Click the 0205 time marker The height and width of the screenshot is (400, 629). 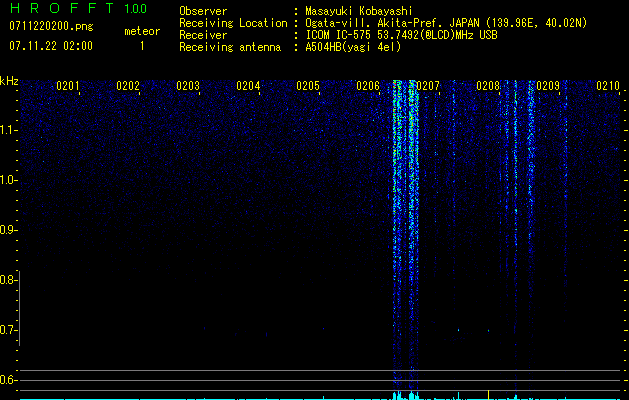coord(308,86)
